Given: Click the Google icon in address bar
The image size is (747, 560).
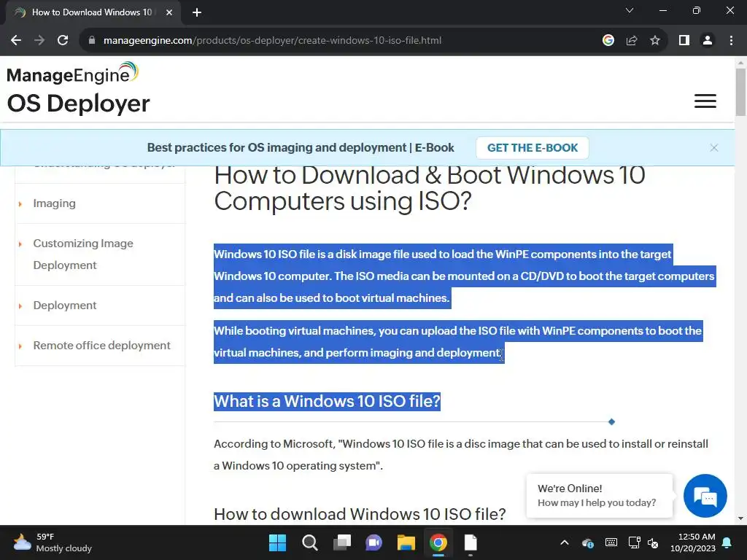Looking at the screenshot, I should click(608, 41).
